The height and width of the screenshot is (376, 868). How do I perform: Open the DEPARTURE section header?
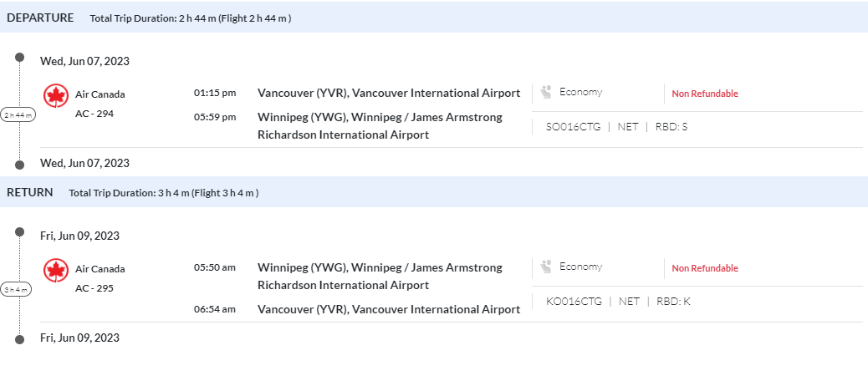tap(40, 18)
